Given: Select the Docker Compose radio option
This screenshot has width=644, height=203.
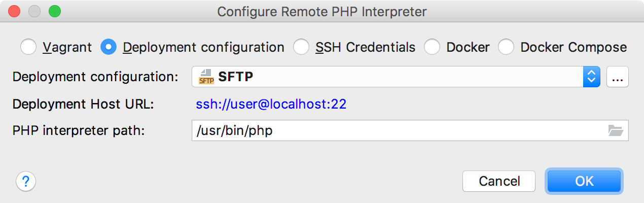Looking at the screenshot, I should [506, 48].
